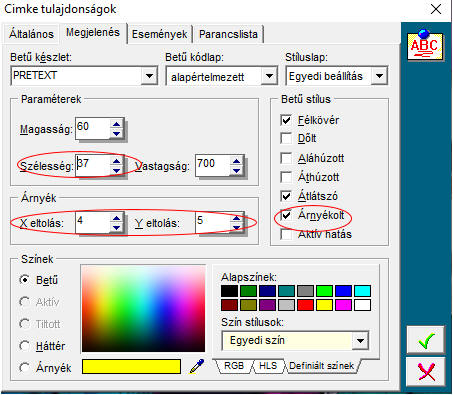Confirm with the green checkmark button
This screenshot has width=453, height=395.
point(426,340)
